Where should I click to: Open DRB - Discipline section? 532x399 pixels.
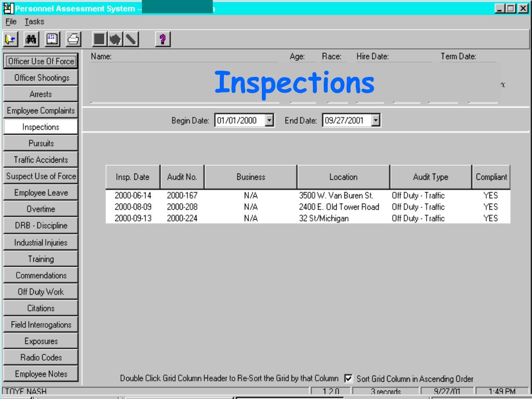(41, 225)
